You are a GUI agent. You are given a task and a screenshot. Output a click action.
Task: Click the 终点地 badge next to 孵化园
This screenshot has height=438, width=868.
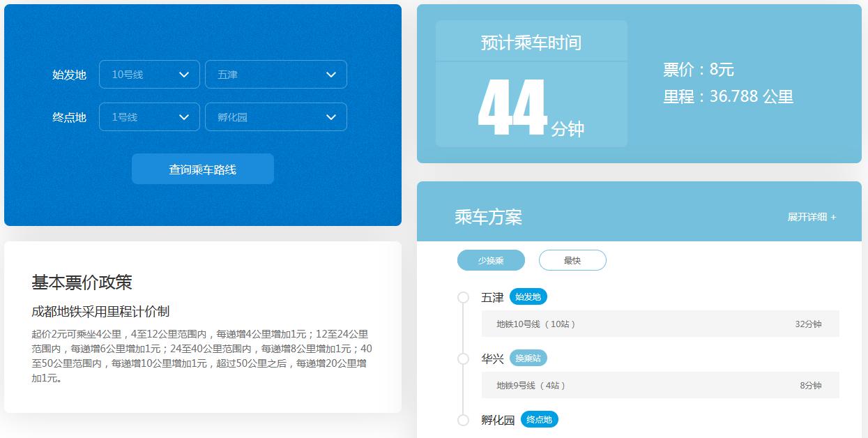click(x=540, y=419)
